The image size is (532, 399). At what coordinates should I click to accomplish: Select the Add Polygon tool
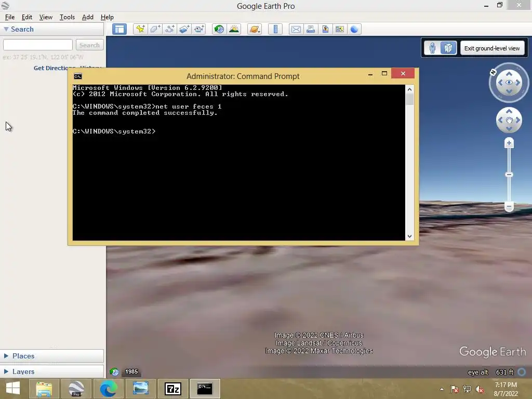pyautogui.click(x=155, y=29)
